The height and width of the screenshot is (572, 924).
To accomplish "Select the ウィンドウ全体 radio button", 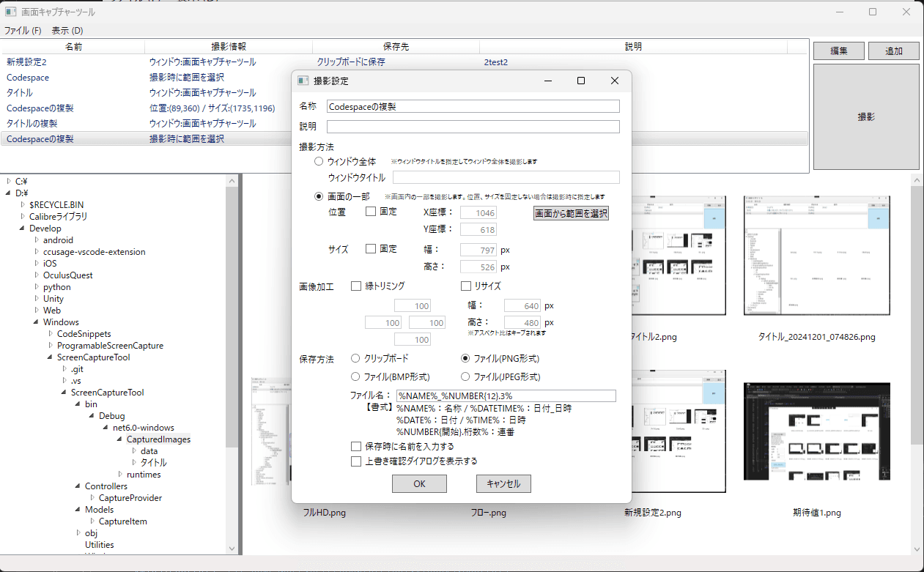I will click(x=319, y=161).
